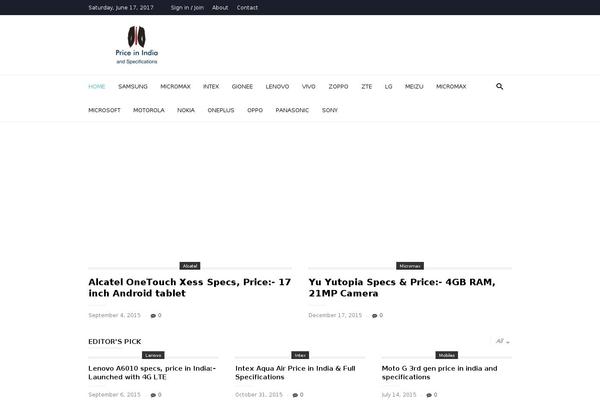
Task: Open Moto G 3rd gen price article title
Action: (439, 372)
